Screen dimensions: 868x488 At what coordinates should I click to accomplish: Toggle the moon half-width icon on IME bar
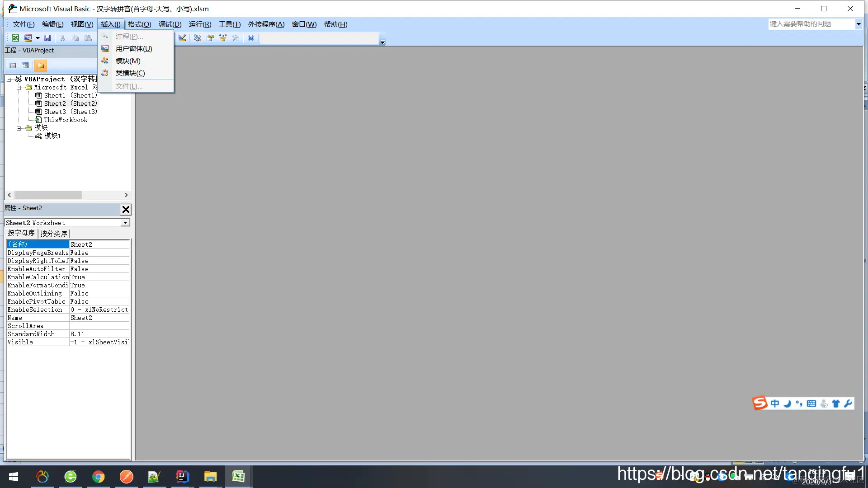(x=787, y=404)
